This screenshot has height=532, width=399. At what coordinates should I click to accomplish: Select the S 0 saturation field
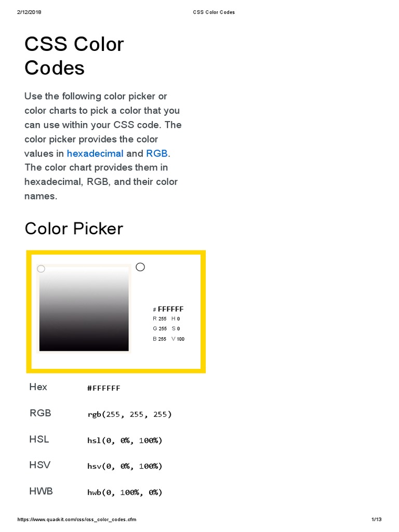pos(178,328)
